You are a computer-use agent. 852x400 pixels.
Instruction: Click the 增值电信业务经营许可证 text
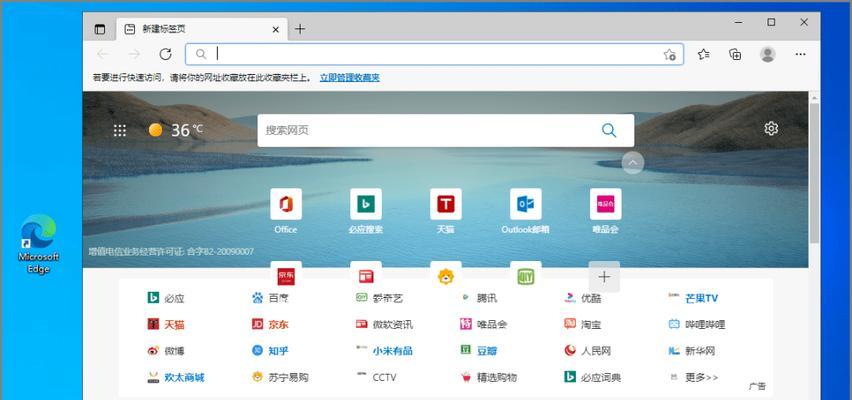[171, 252]
